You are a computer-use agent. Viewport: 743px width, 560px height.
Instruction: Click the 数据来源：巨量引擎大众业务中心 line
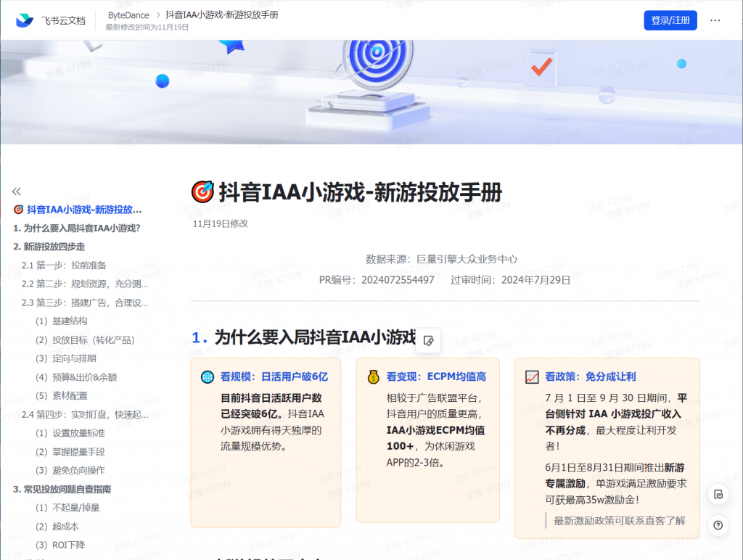tap(442, 259)
